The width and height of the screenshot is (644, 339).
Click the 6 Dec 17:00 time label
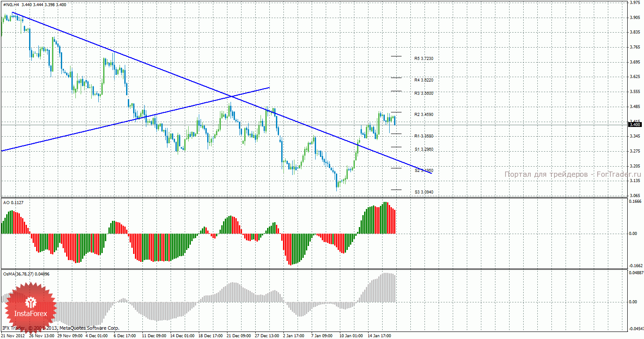[x=125, y=336]
